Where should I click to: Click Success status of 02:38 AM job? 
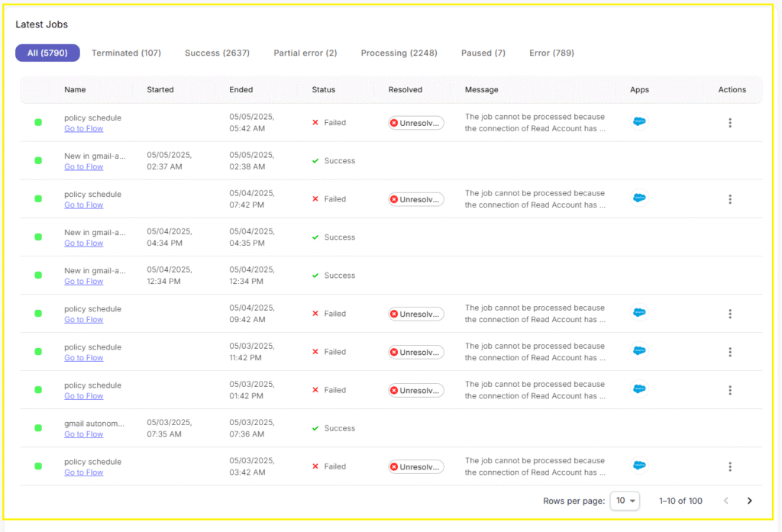[334, 160]
